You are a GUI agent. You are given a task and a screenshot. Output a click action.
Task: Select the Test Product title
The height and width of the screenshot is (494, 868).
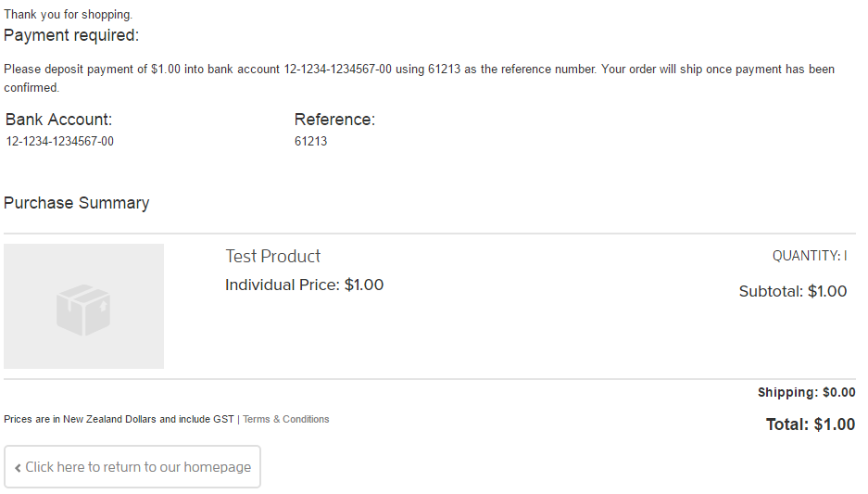tap(273, 256)
